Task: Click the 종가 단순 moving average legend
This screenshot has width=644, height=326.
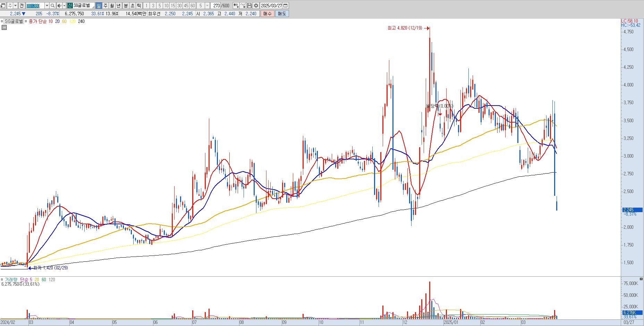Action: click(38, 21)
